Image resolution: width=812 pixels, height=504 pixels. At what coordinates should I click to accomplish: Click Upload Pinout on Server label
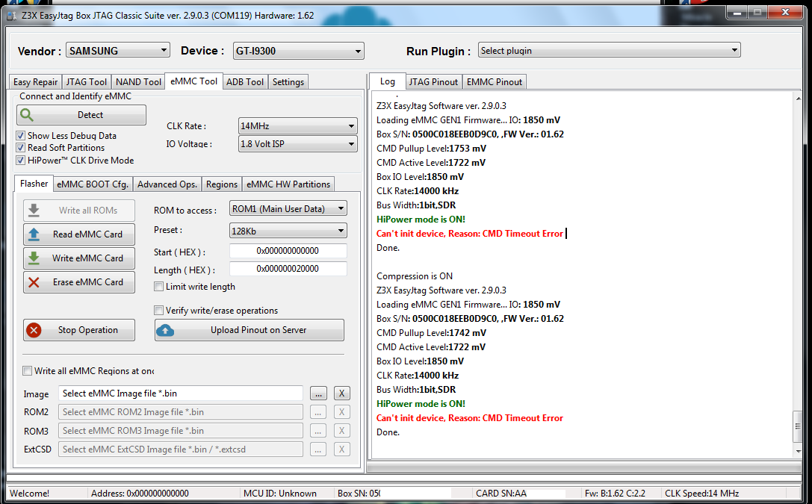258,330
